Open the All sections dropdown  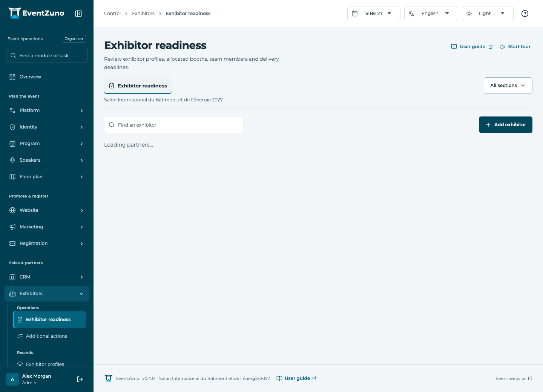(508, 86)
